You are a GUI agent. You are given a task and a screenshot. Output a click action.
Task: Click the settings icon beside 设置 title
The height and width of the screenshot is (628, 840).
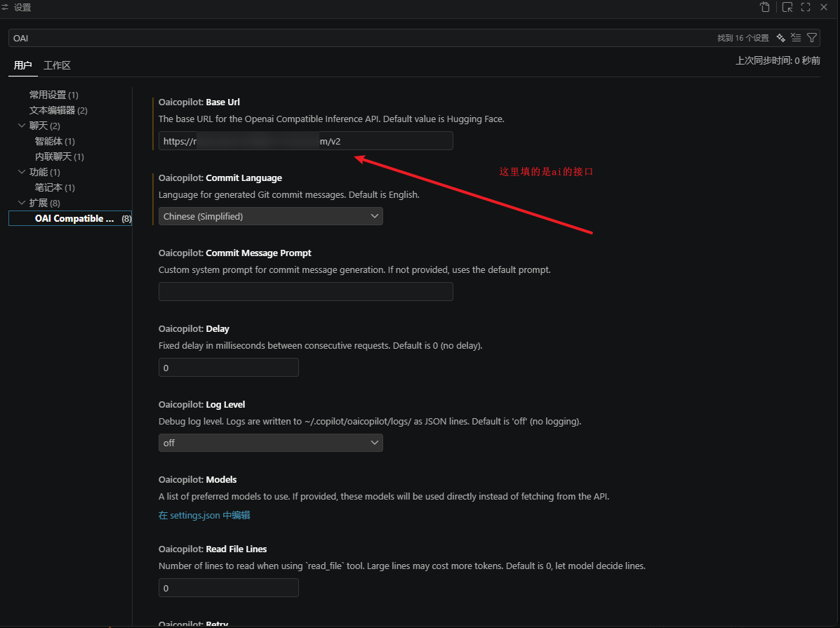[x=5, y=8]
